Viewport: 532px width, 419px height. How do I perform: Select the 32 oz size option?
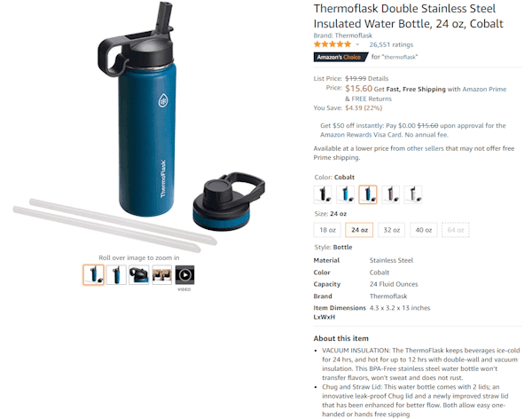point(391,230)
